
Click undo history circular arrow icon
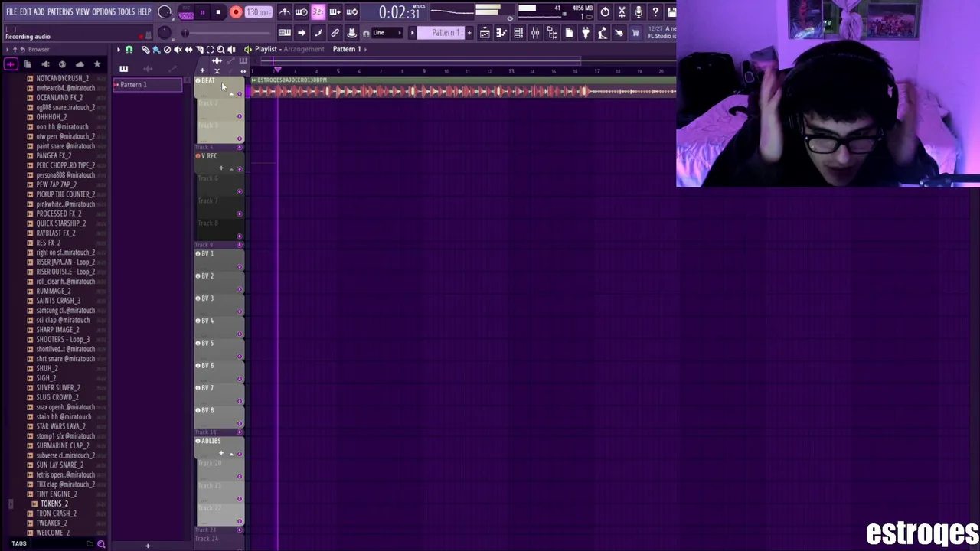tap(605, 12)
